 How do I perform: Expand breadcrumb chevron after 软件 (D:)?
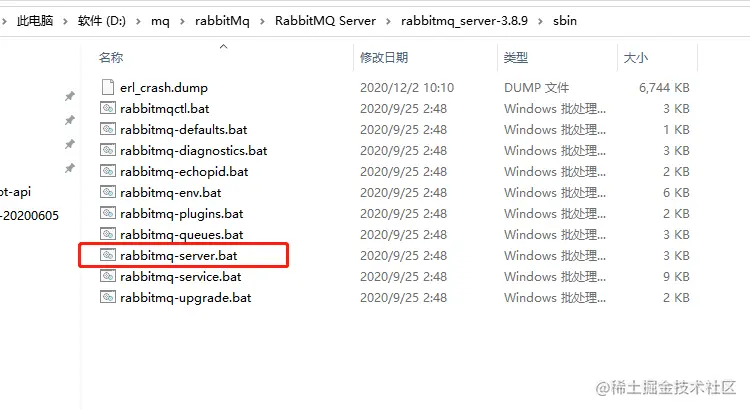click(x=138, y=22)
